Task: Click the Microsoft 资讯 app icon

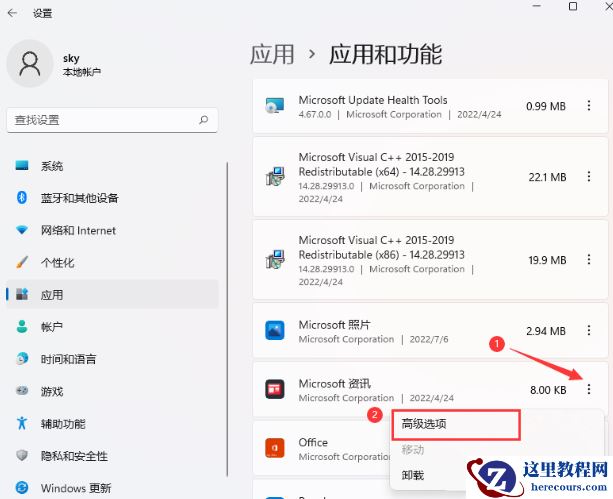Action: 275,389
